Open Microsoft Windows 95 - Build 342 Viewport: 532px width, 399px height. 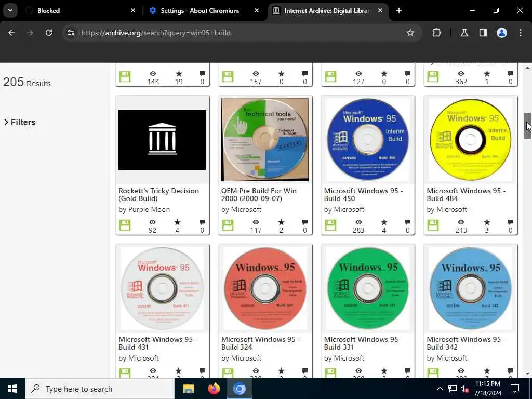click(466, 343)
